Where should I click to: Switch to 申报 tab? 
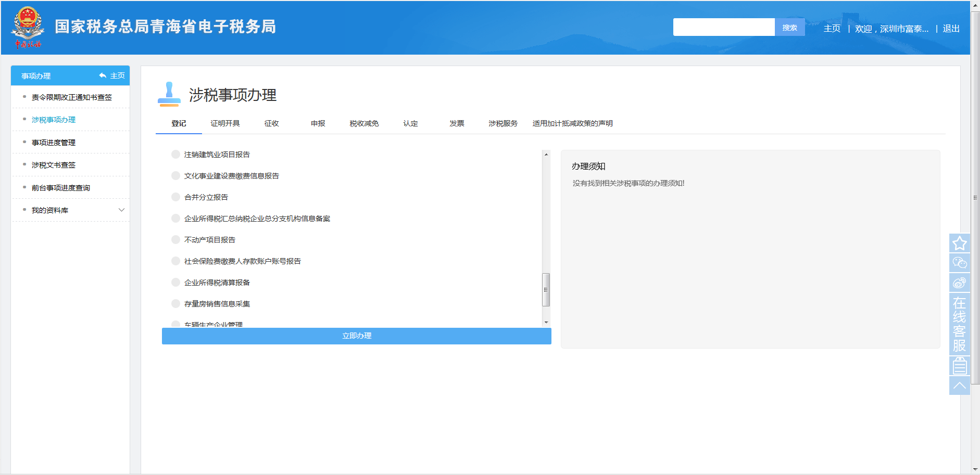click(318, 123)
